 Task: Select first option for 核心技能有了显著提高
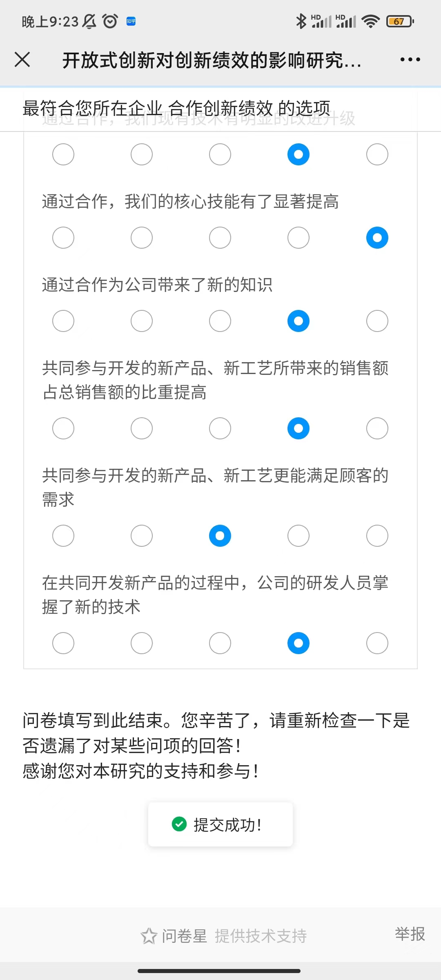point(63,238)
